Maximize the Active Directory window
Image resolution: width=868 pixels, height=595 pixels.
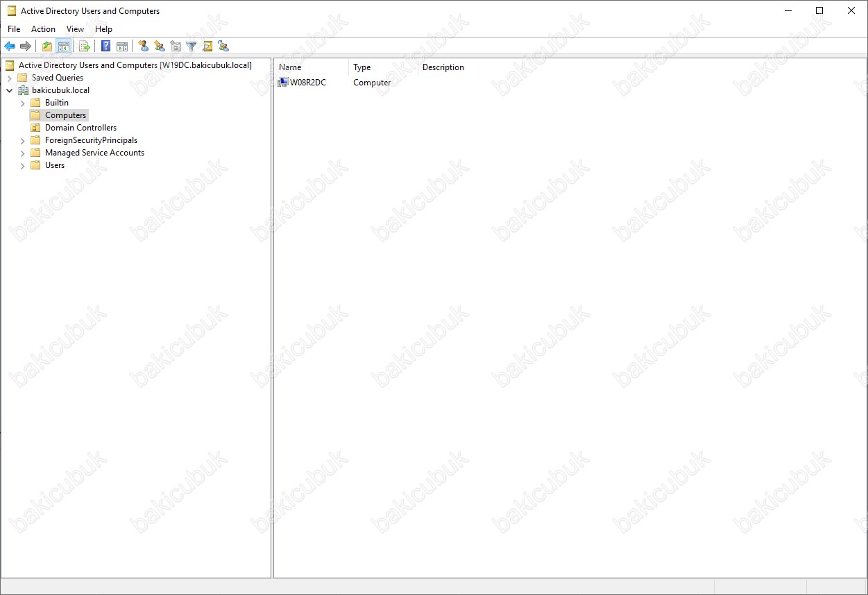point(819,11)
